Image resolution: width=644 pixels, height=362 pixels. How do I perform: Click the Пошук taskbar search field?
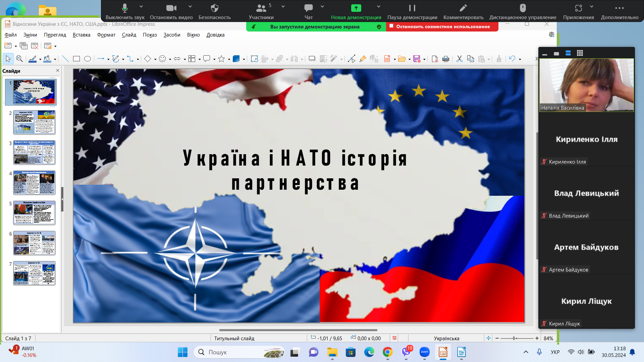pos(239,352)
